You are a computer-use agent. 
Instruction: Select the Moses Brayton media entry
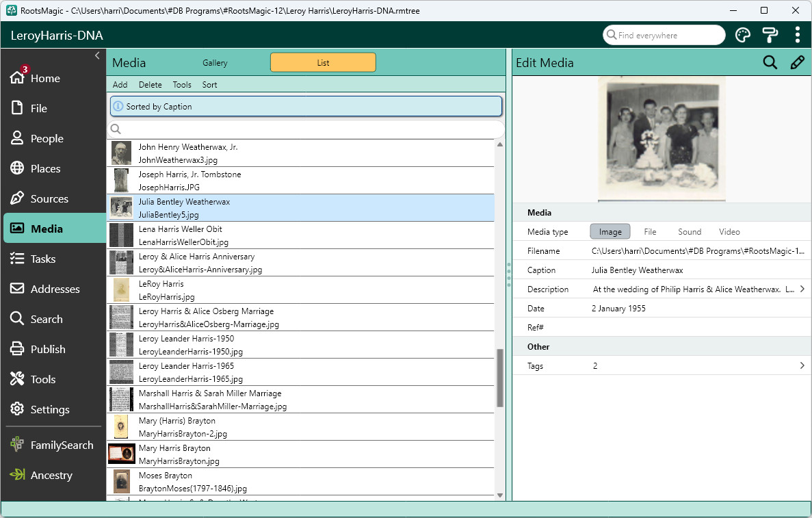pyautogui.click(x=300, y=482)
